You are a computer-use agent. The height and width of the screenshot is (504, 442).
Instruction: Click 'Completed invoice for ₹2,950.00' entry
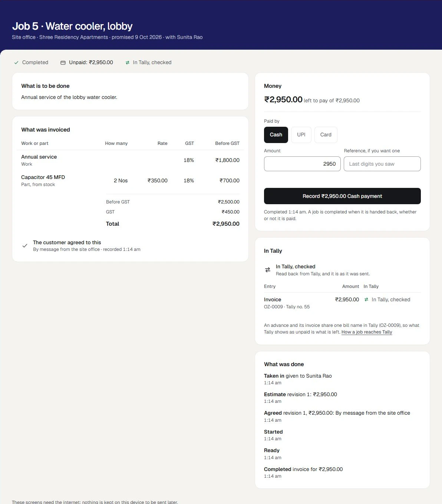[x=303, y=469]
